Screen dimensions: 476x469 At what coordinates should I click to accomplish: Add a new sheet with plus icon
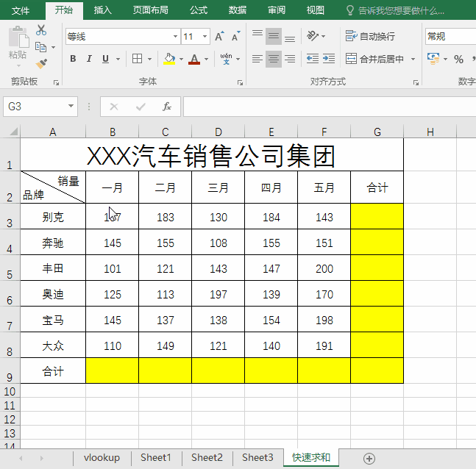coord(369,459)
